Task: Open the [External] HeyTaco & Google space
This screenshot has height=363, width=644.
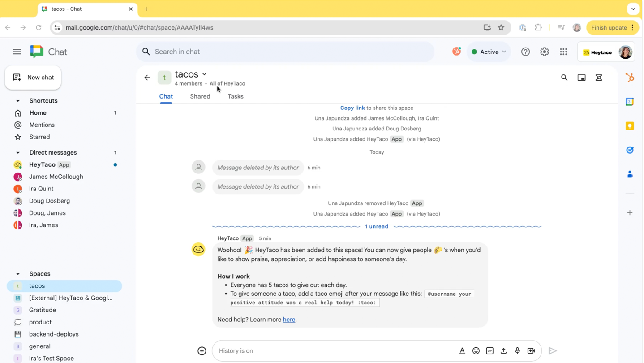Action: point(64,298)
